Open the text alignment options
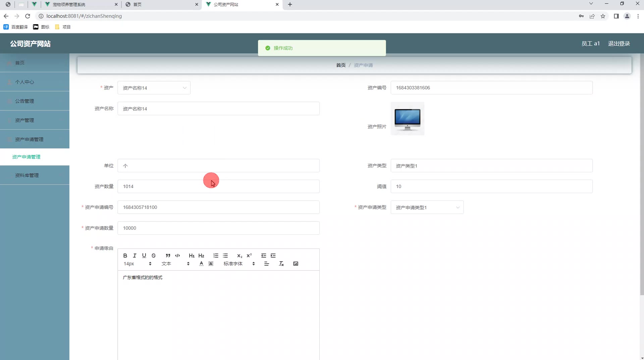This screenshot has height=360, width=644. (267, 264)
